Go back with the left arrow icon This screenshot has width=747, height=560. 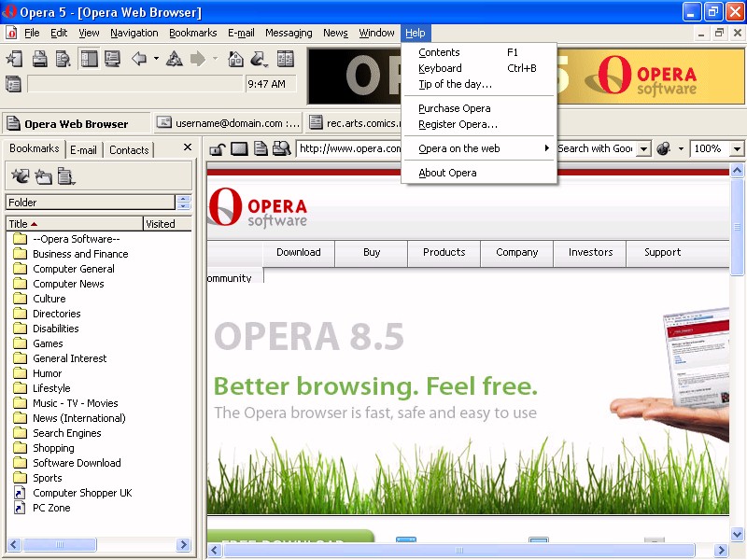click(139, 59)
